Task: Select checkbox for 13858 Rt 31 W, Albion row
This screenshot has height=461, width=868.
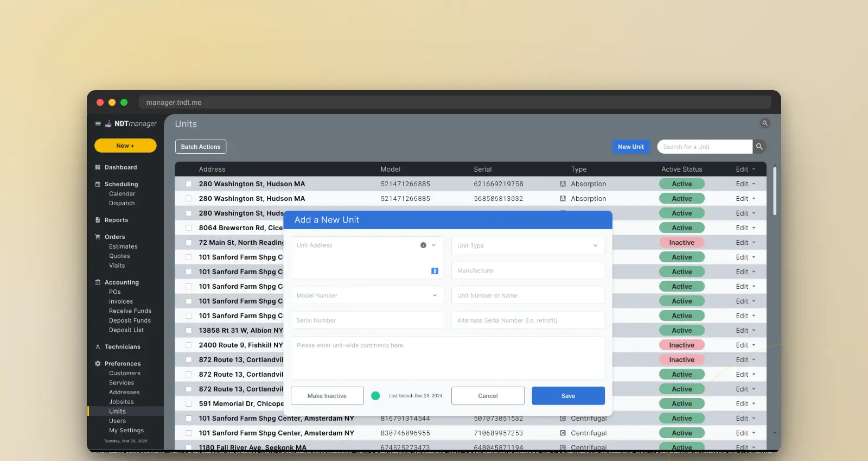Action: tap(189, 331)
